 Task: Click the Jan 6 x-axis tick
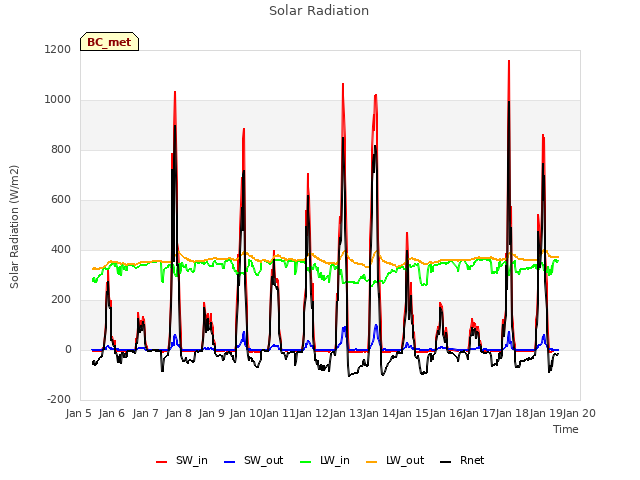(112, 413)
